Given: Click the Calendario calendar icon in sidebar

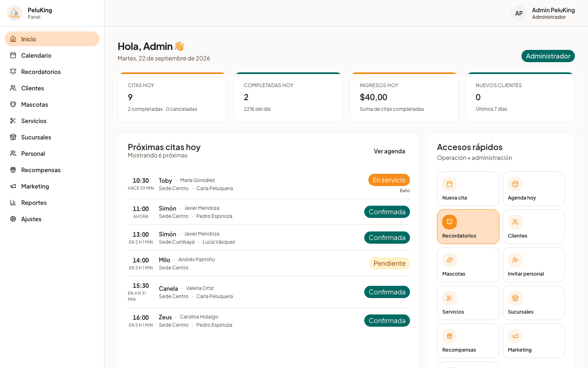Looking at the screenshot, I should [13, 55].
